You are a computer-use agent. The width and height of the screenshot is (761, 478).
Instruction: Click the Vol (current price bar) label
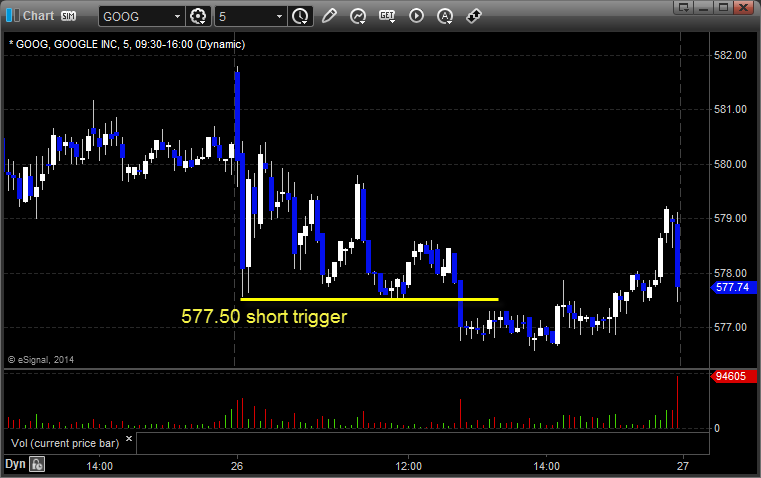click(x=65, y=443)
